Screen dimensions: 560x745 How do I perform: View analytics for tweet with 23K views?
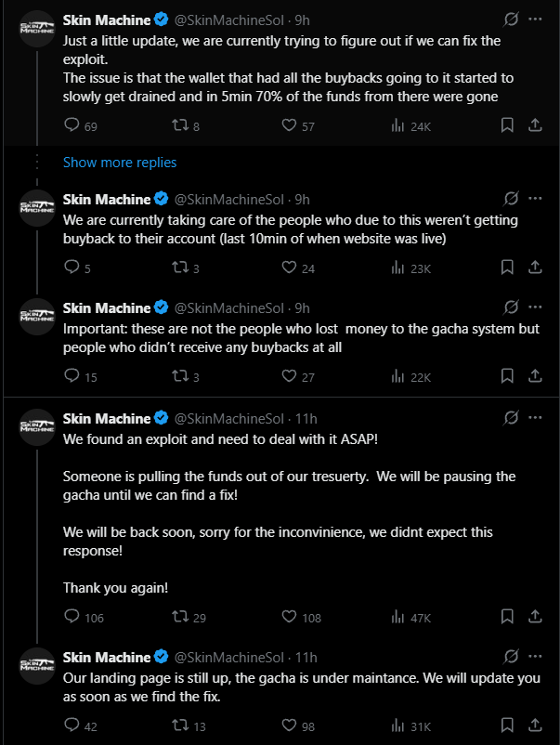[410, 268]
